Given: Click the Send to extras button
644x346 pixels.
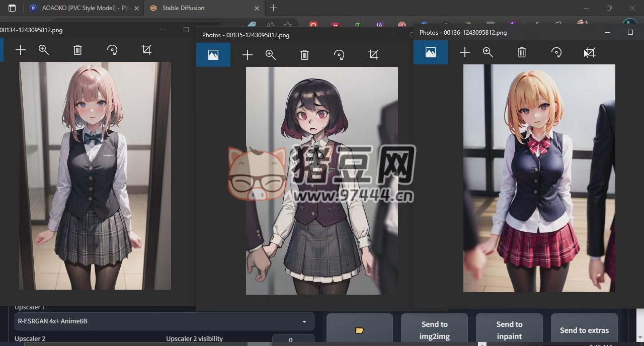Looking at the screenshot, I should (x=584, y=330).
